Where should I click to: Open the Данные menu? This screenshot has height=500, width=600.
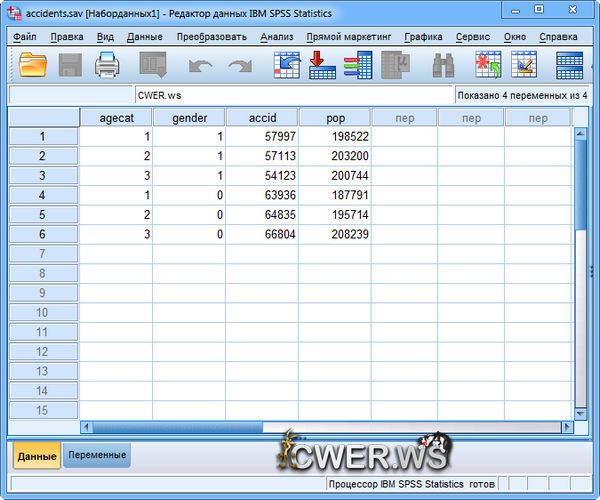[145, 37]
